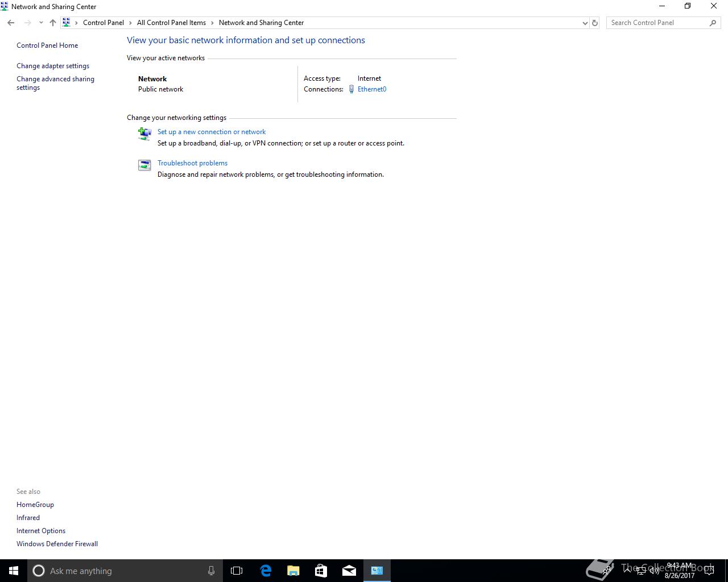Launch Microsoft Edge from taskbar
This screenshot has height=582, width=728.
[x=266, y=571]
